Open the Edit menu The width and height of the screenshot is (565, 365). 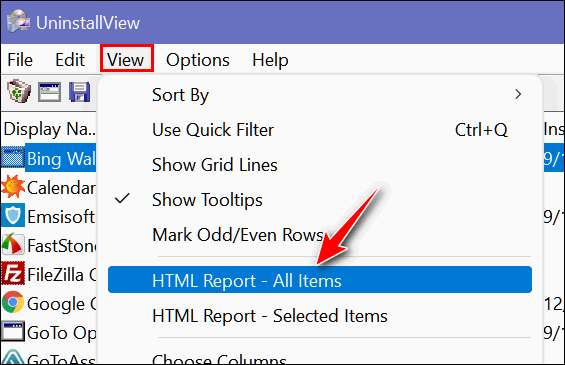click(70, 60)
